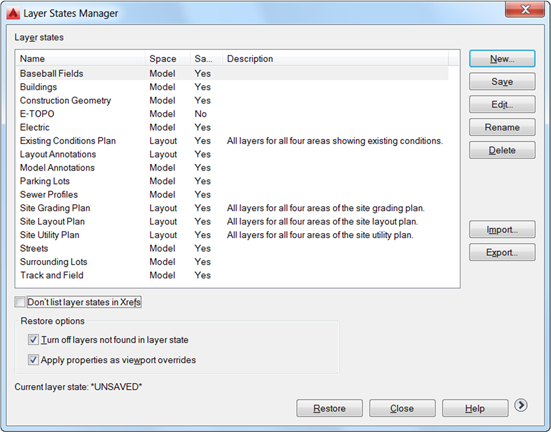Expand dialog with the round arrow button

coord(520,405)
